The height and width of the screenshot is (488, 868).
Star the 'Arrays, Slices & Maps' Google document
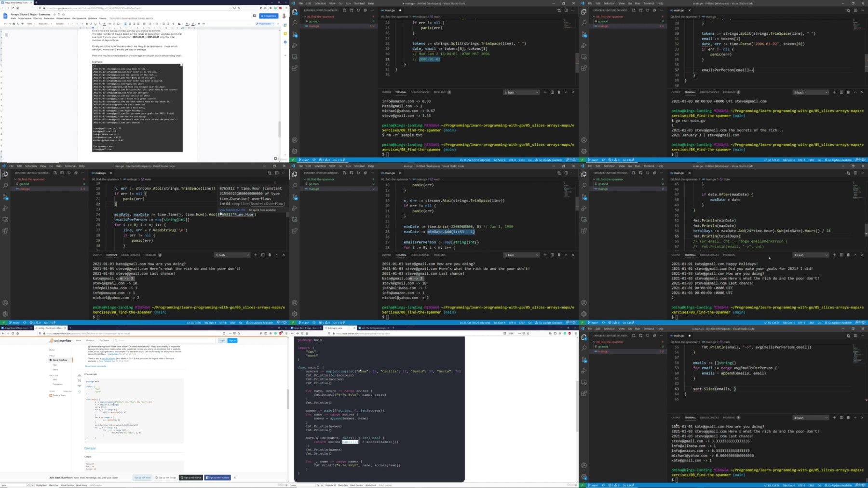(54, 14)
